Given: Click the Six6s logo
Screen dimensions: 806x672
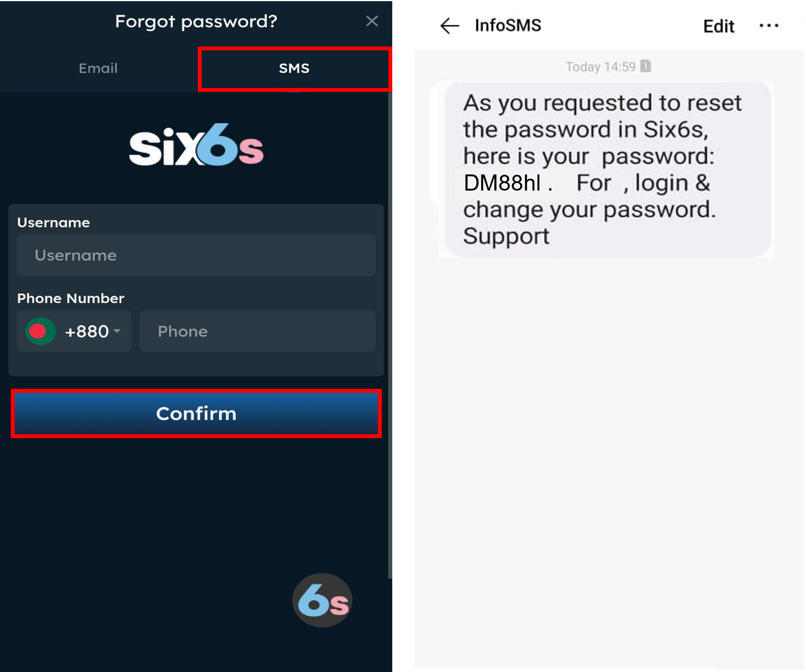Looking at the screenshot, I should click(x=196, y=146).
